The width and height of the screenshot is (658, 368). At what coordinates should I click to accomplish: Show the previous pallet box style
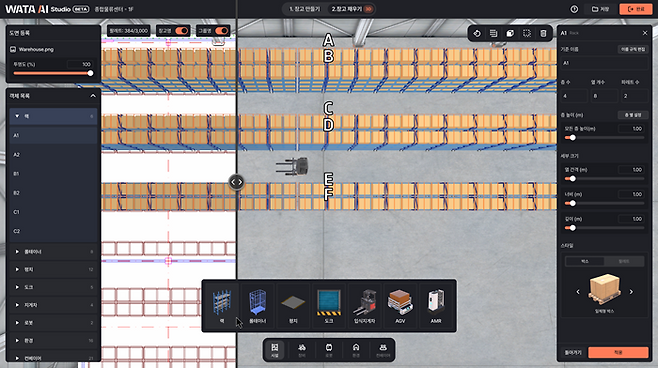pyautogui.click(x=578, y=292)
